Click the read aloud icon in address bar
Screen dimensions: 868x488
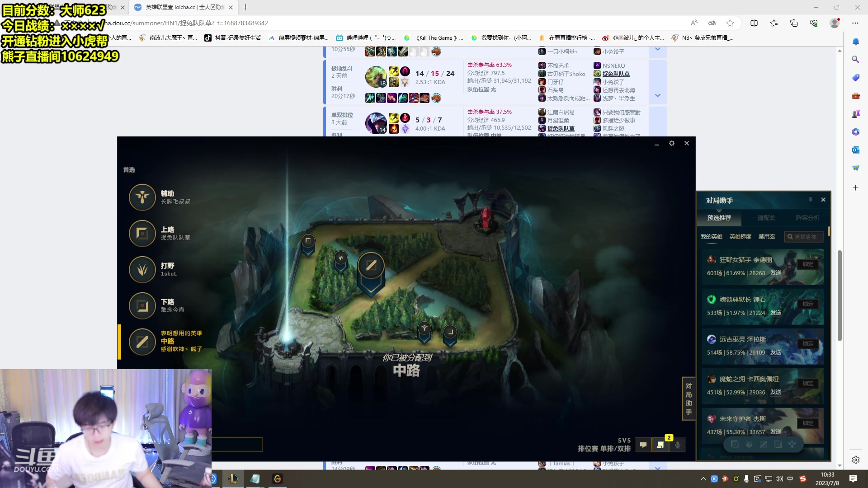point(694,23)
